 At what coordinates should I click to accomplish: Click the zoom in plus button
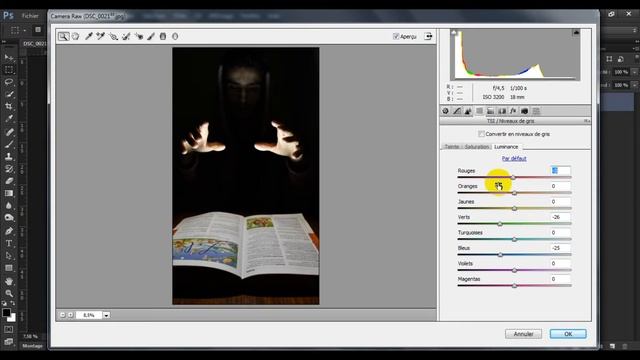(x=70, y=315)
